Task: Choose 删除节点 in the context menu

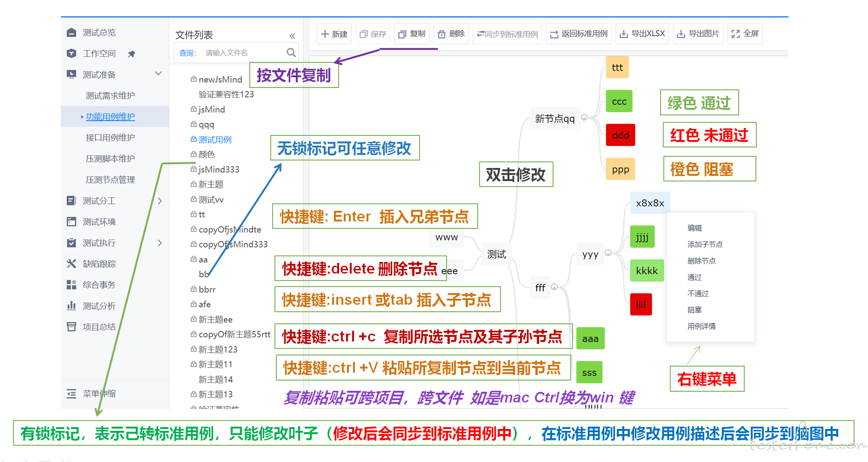Action: tap(701, 261)
